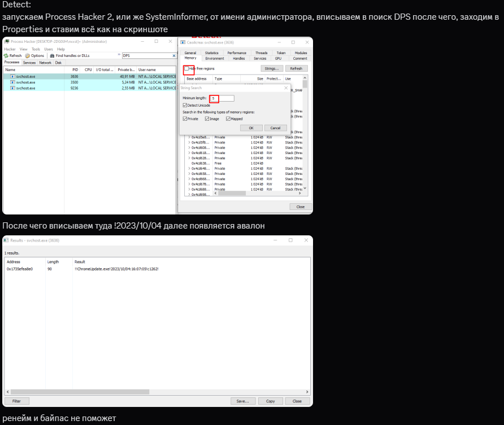Uncheck the Private memory regions checkbox
504x425 pixels.
pyautogui.click(x=185, y=119)
